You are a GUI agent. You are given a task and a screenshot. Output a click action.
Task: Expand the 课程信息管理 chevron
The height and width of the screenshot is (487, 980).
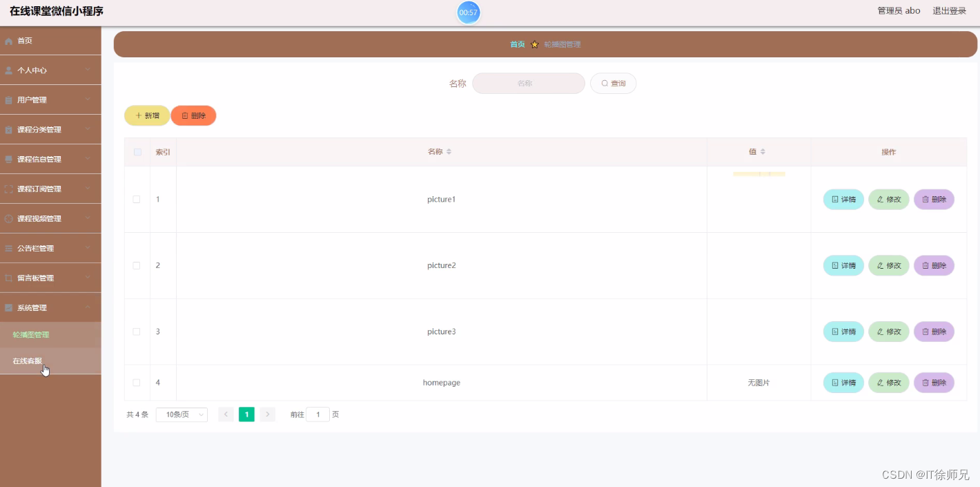click(88, 160)
